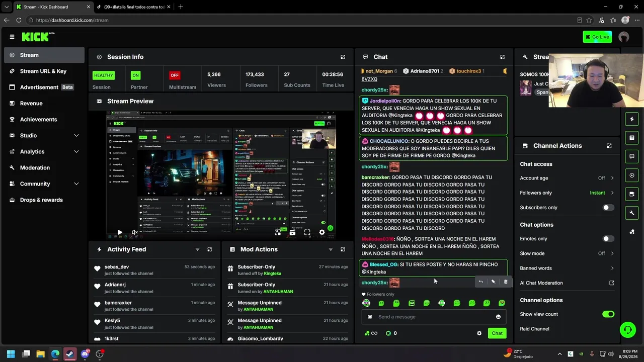The height and width of the screenshot is (362, 644).
Task: Expand the Channel Actions panel
Action: tap(609, 146)
